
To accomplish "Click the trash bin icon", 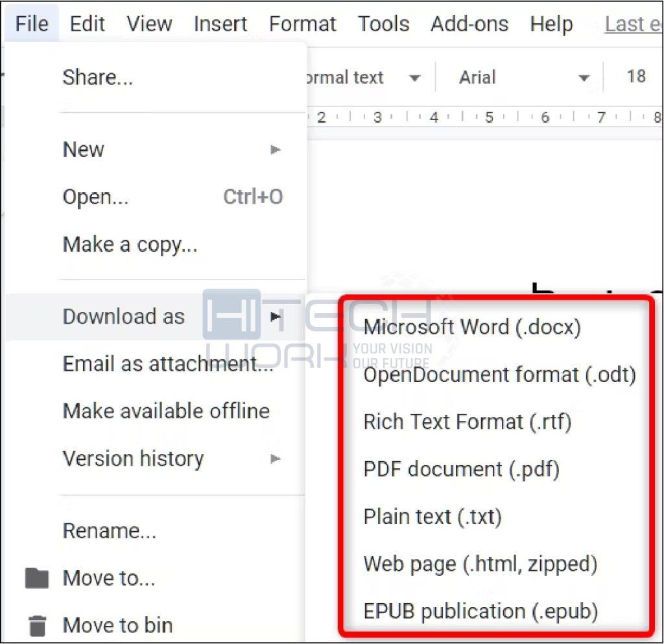I will [37, 626].
